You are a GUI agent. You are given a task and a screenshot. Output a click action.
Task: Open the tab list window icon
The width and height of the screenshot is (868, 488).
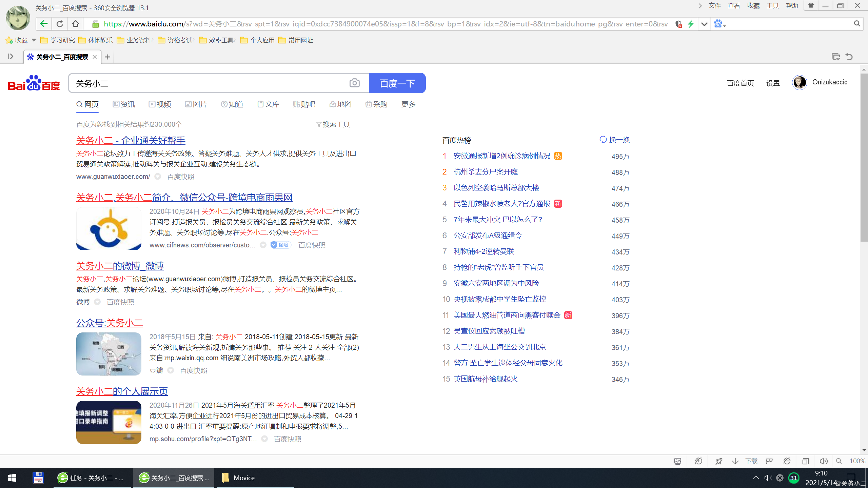coord(836,57)
